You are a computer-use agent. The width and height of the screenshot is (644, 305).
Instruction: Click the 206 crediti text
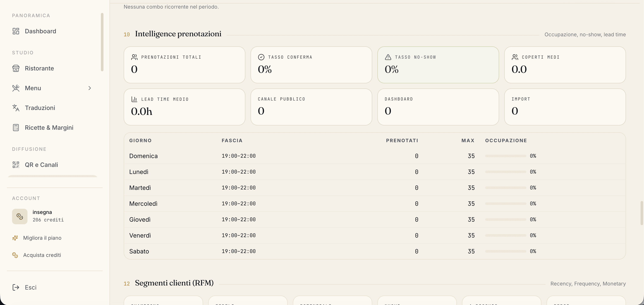tap(48, 220)
